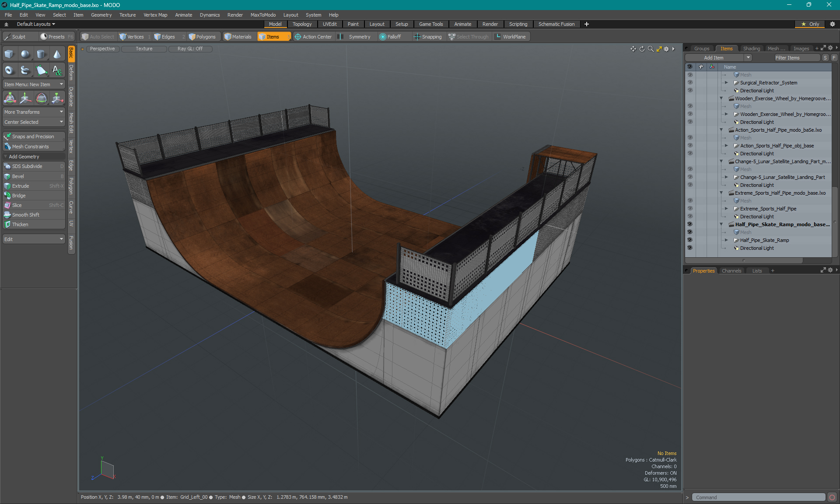Viewport: 840px width, 504px height.
Task: Click the Smooth Shift tool
Action: pos(34,215)
